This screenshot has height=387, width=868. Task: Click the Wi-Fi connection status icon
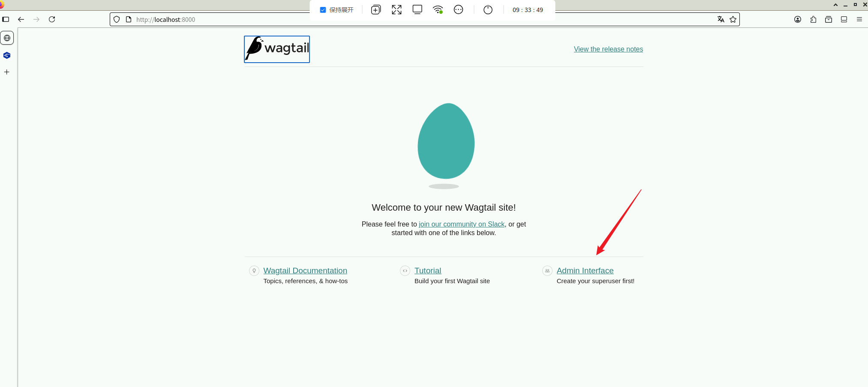click(x=438, y=9)
